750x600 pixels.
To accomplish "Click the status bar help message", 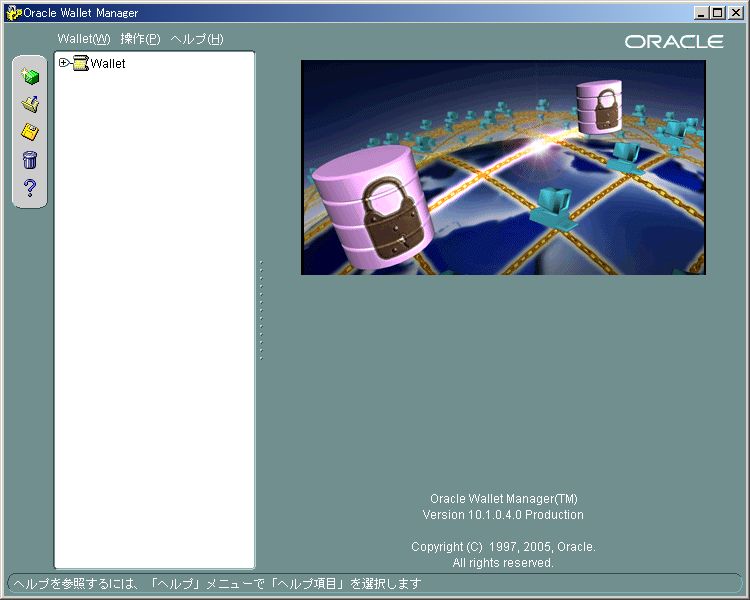I will pos(218,584).
